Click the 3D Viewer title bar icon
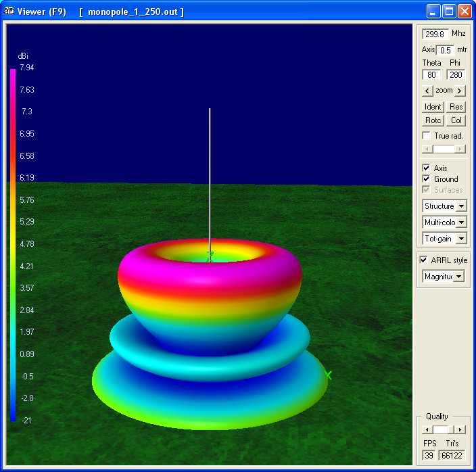 click(9, 11)
